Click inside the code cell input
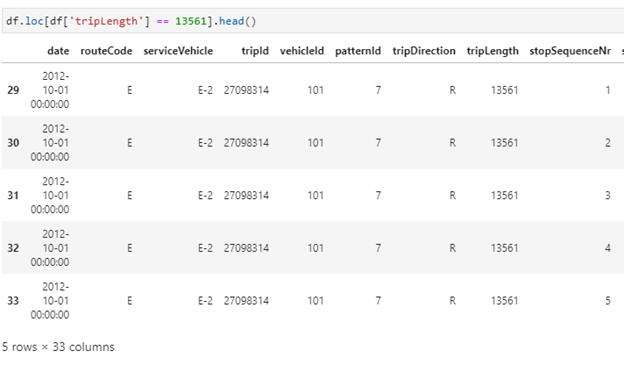Image resolution: width=624 pixels, height=365 pixels. (313, 21)
